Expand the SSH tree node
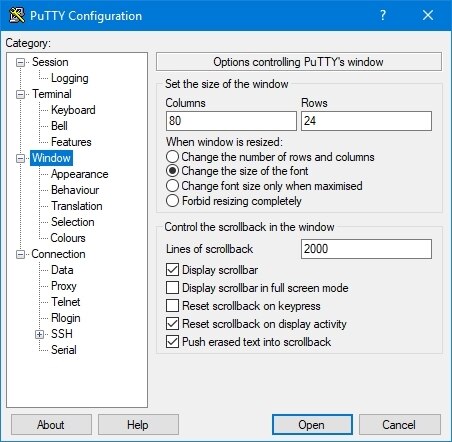The image size is (452, 442). click(x=39, y=334)
